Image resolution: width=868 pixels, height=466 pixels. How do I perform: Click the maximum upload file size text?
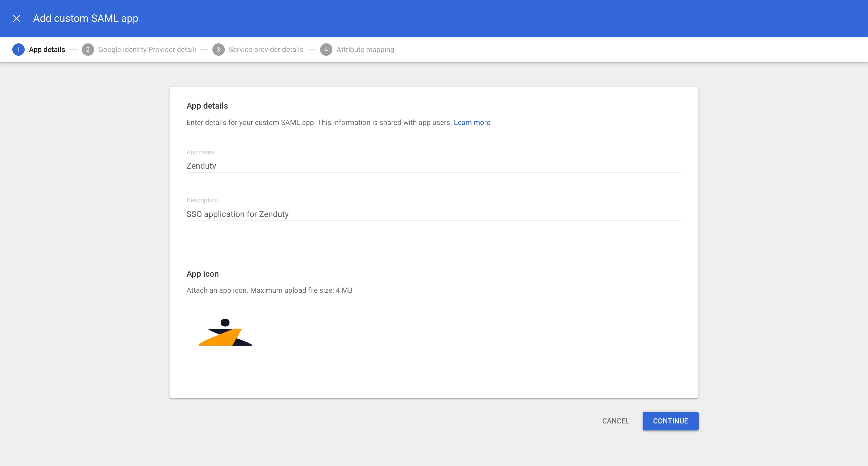(x=269, y=290)
